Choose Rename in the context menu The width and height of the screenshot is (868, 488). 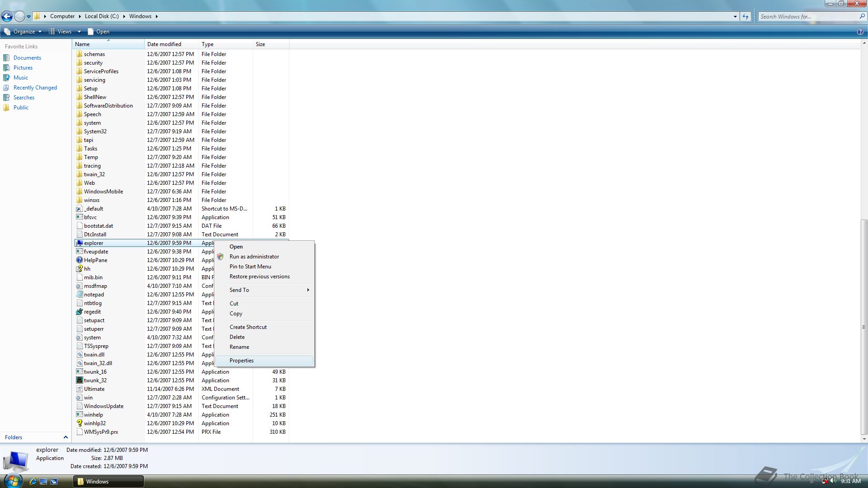pos(264,347)
